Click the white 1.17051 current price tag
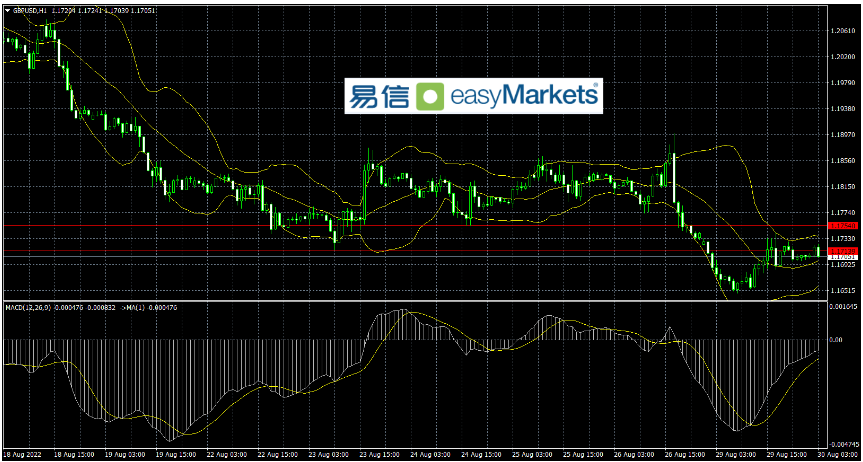The width and height of the screenshot is (863, 462). 842,257
